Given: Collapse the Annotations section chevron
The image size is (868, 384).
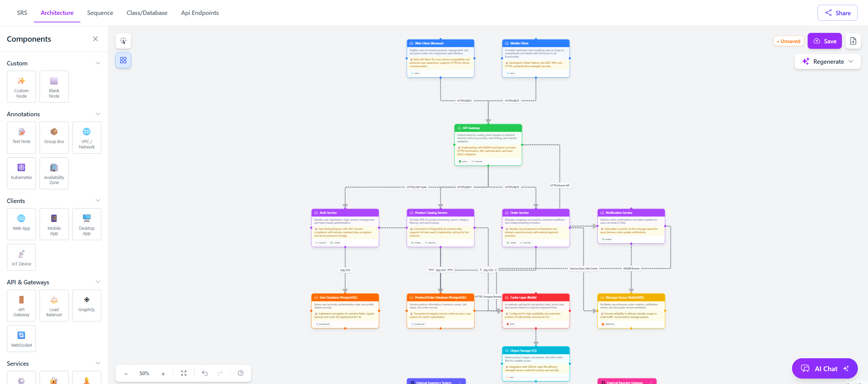Looking at the screenshot, I should (98, 114).
